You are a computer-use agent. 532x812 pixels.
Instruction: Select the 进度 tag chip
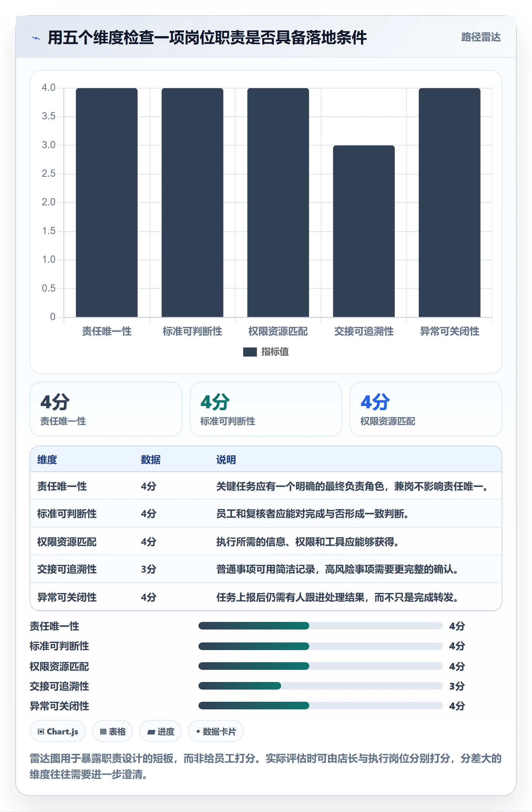point(160,731)
